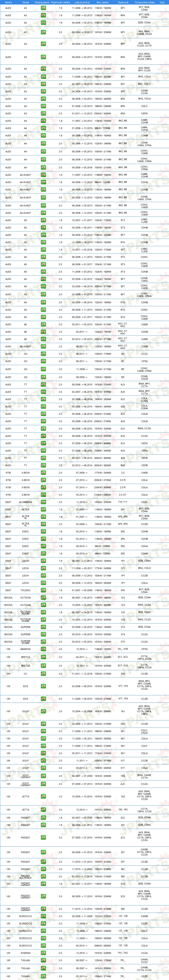Image resolution: width=169 pixels, height=980 pixels.
Task: Click fuel icon in VW JETTA 1K2 row
Action: (x=43, y=796)
